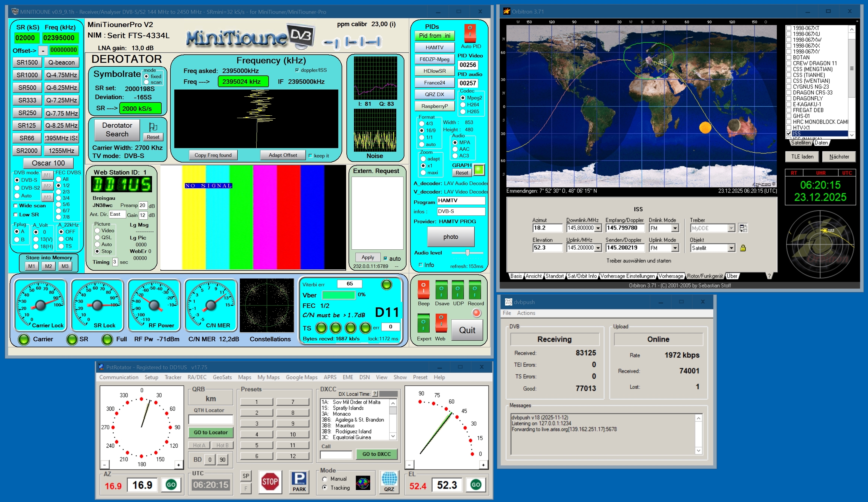This screenshot has width=868, height=502.
Task: Click the TLE laden button
Action: [x=802, y=157]
